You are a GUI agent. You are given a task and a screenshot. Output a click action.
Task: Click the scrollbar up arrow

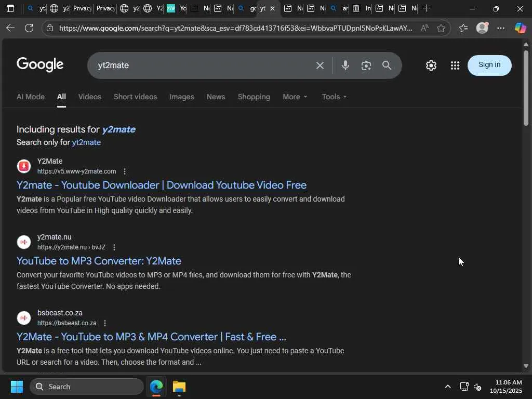(x=526, y=45)
